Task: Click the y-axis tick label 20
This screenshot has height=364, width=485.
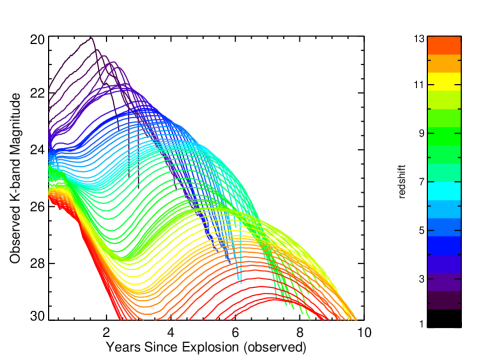Action: pos(37,40)
